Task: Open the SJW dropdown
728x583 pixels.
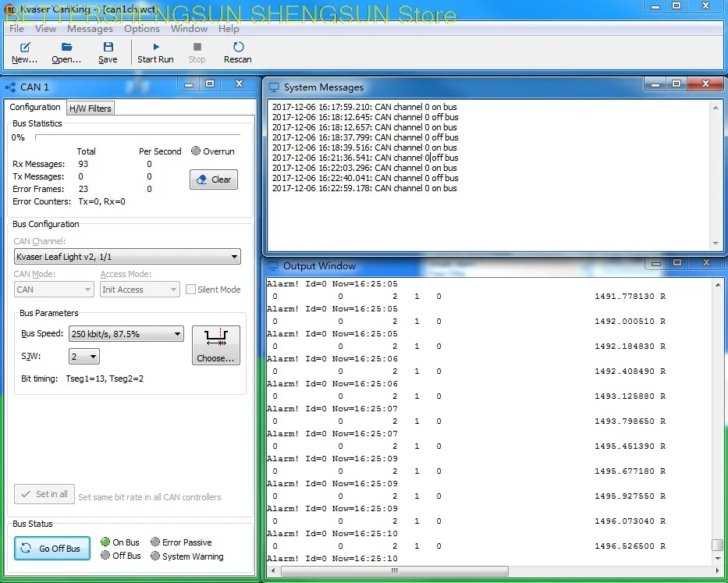Action: click(x=84, y=357)
